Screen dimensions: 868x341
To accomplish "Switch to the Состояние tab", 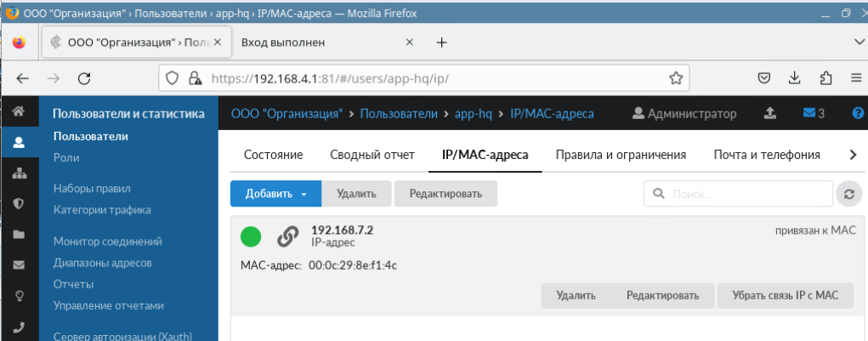I will tap(274, 155).
